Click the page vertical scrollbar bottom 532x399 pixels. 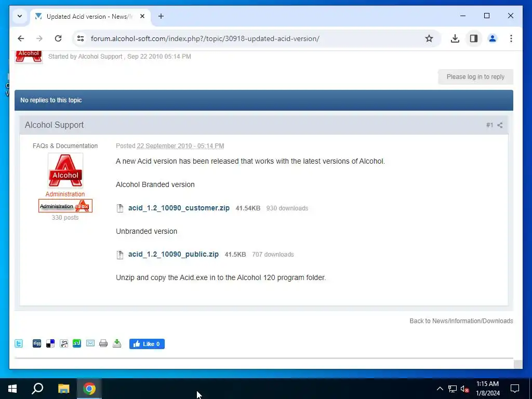pos(518,364)
